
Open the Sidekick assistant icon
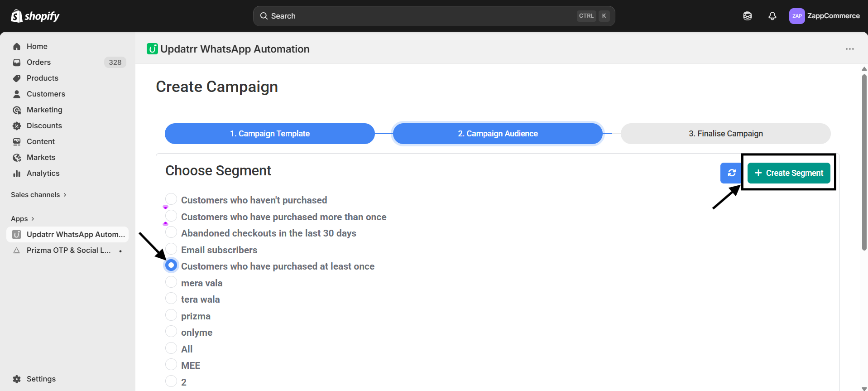(x=747, y=16)
